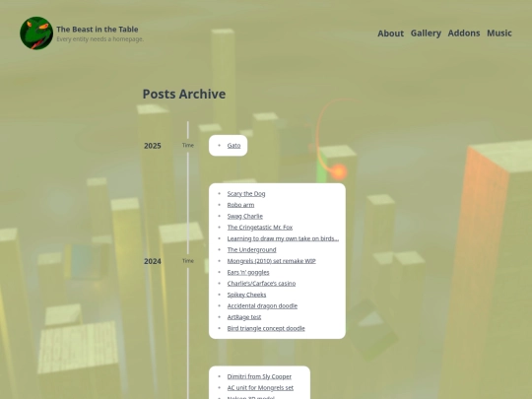This screenshot has width=532, height=399.
Task: Open The Cringetastic Mr. Fox post
Action: [260, 228]
